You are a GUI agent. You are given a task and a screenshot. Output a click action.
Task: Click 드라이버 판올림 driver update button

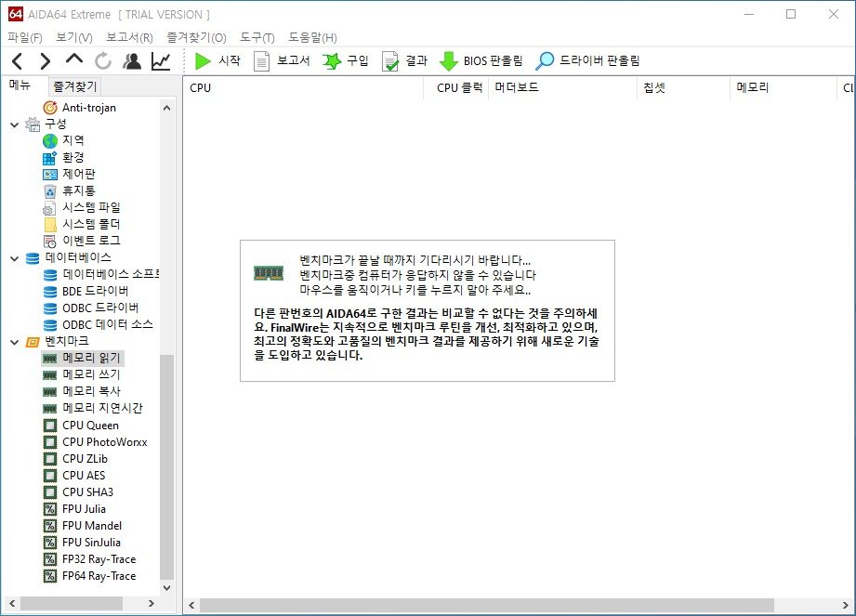click(587, 61)
